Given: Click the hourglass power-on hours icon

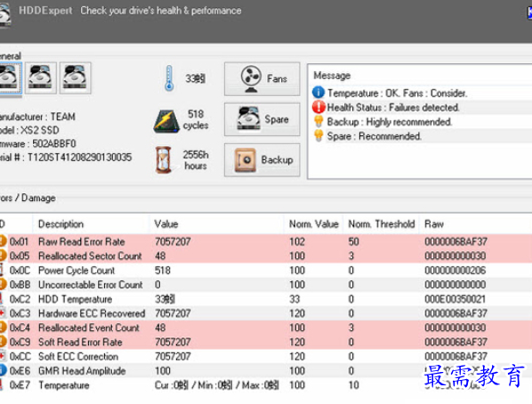Looking at the screenshot, I should (164, 160).
